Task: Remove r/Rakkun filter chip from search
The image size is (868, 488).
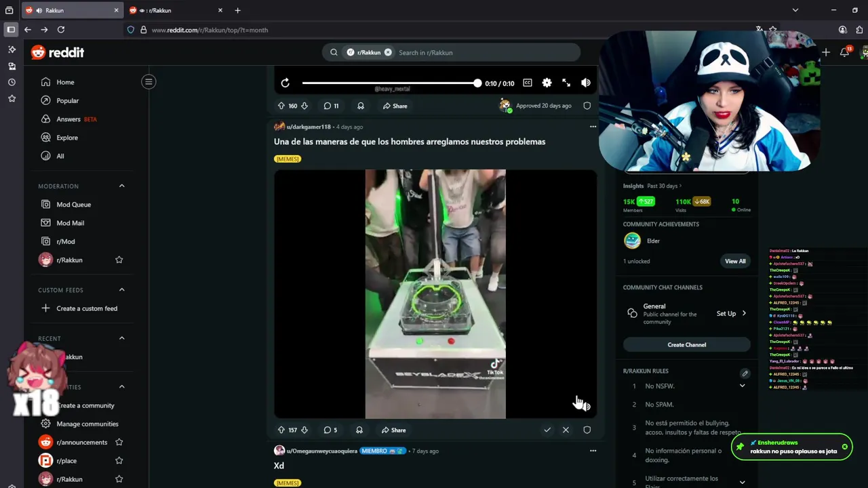Action: click(x=388, y=52)
